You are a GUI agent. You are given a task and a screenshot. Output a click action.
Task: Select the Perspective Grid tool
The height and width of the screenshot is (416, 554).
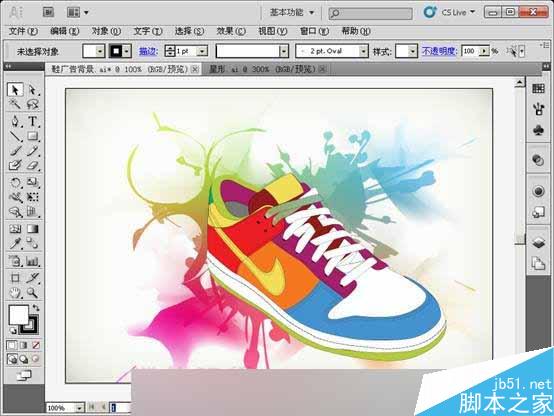[33, 212]
